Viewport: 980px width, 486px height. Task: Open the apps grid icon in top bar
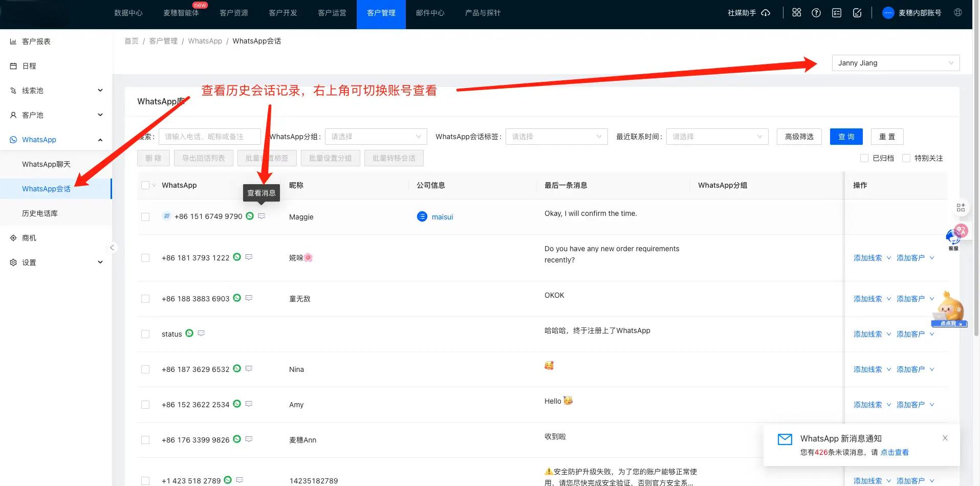click(796, 13)
